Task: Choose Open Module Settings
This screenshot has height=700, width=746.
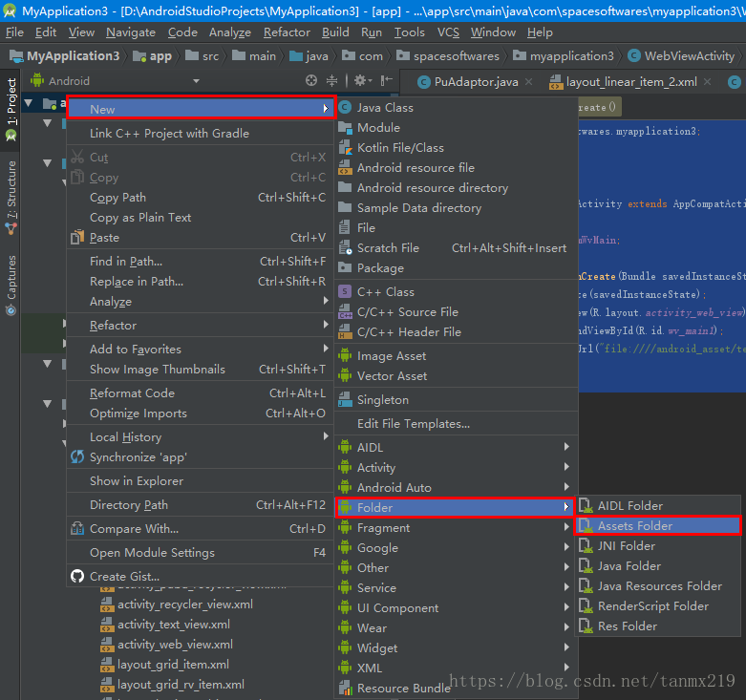Action: pyautogui.click(x=200, y=553)
